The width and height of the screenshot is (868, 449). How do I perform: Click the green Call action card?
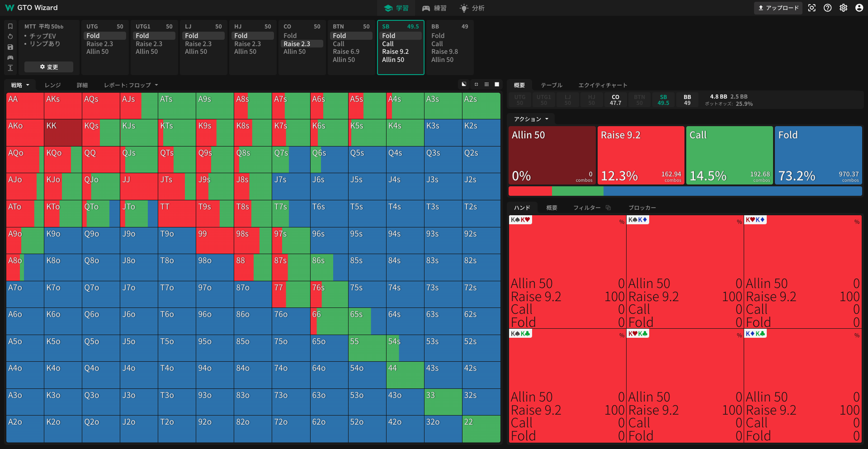[730, 155]
